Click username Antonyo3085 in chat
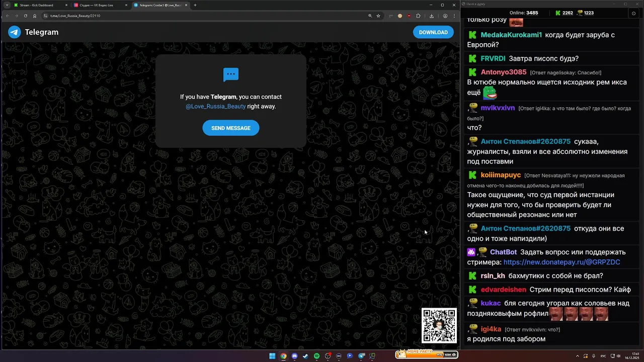644x362 pixels. 504,72
